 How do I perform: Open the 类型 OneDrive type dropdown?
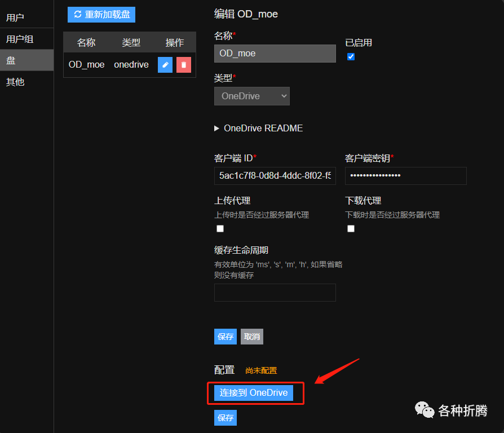point(252,96)
